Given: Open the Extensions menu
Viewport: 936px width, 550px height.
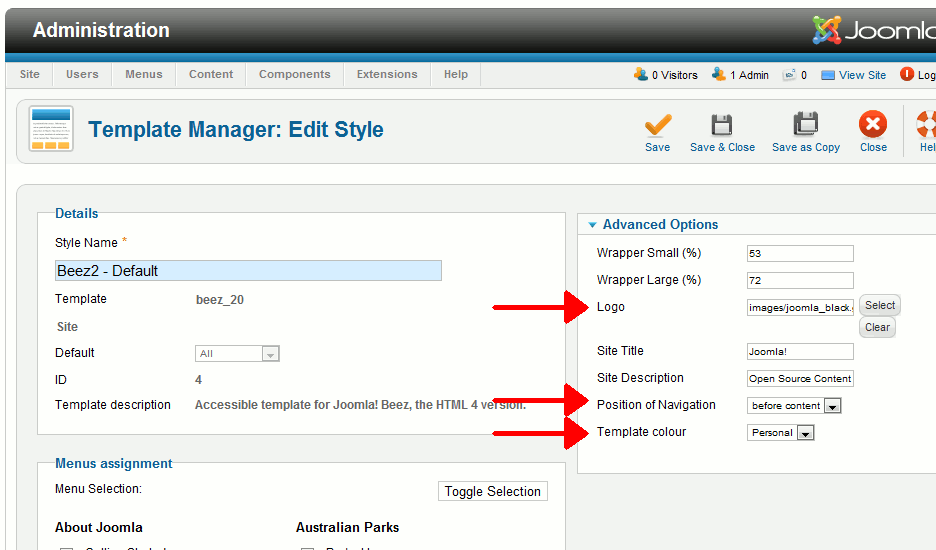Looking at the screenshot, I should tap(387, 74).
